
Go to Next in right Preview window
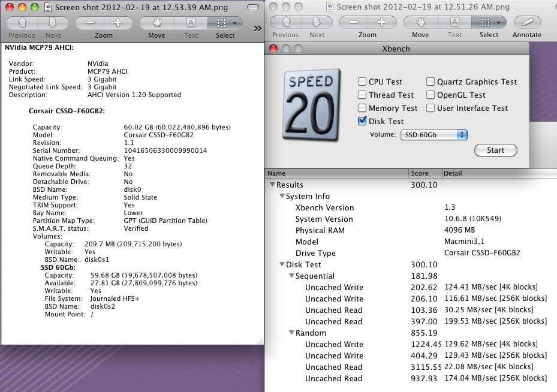click(x=317, y=22)
